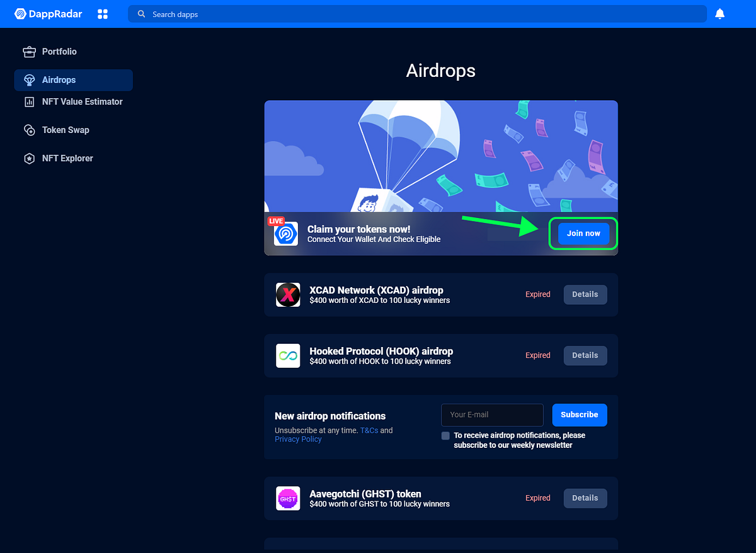The image size is (756, 553).
Task: Click 'Claim your tokens now!' text
Action: [358, 230]
